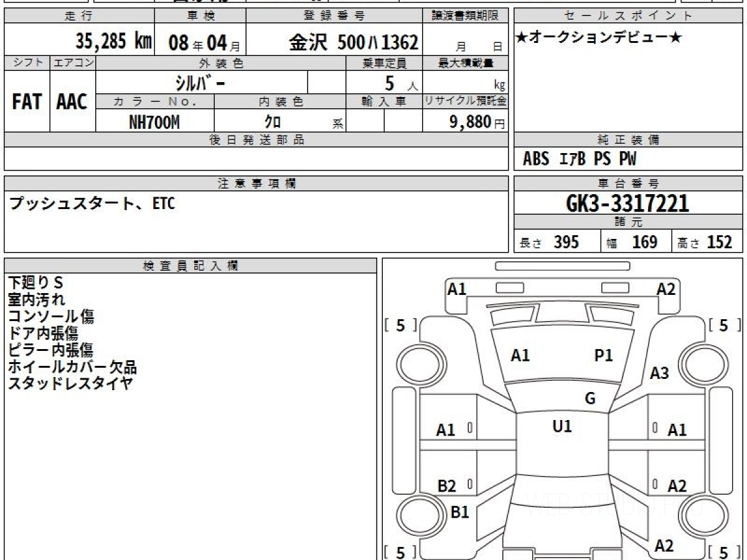Select the equipment line ABS エアB PS PW
Viewport: 747px width, 560px height.
coord(580,159)
